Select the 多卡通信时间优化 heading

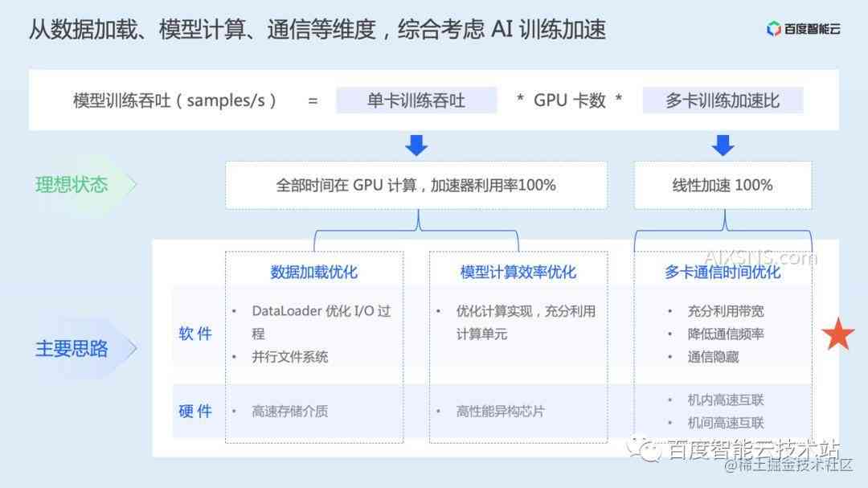(x=723, y=272)
